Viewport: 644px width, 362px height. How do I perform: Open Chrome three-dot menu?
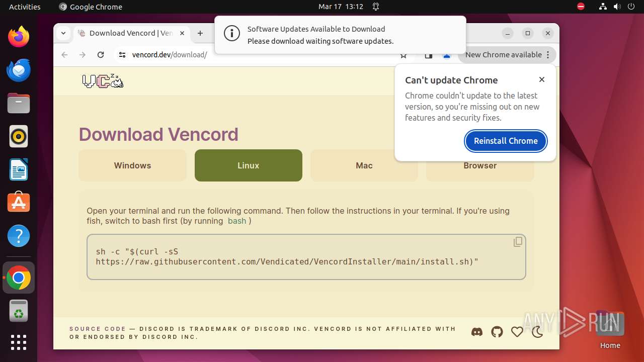tap(548, 55)
